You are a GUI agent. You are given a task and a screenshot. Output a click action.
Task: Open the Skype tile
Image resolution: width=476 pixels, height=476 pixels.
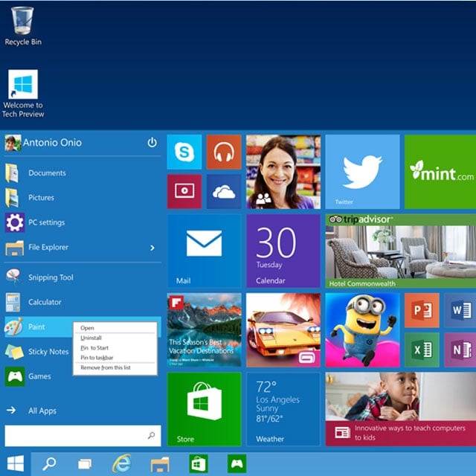coord(184,152)
